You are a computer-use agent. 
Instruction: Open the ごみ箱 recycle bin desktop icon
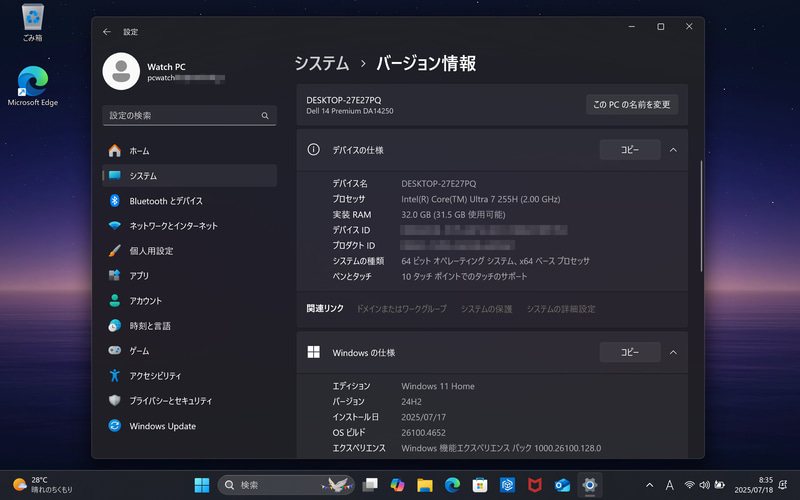33,22
